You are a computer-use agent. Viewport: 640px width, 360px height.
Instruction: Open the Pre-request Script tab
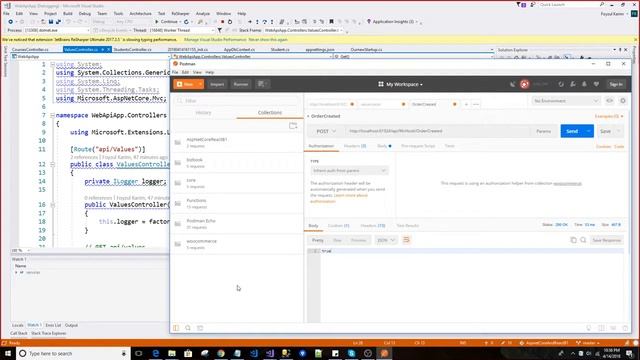pyautogui.click(x=418, y=146)
